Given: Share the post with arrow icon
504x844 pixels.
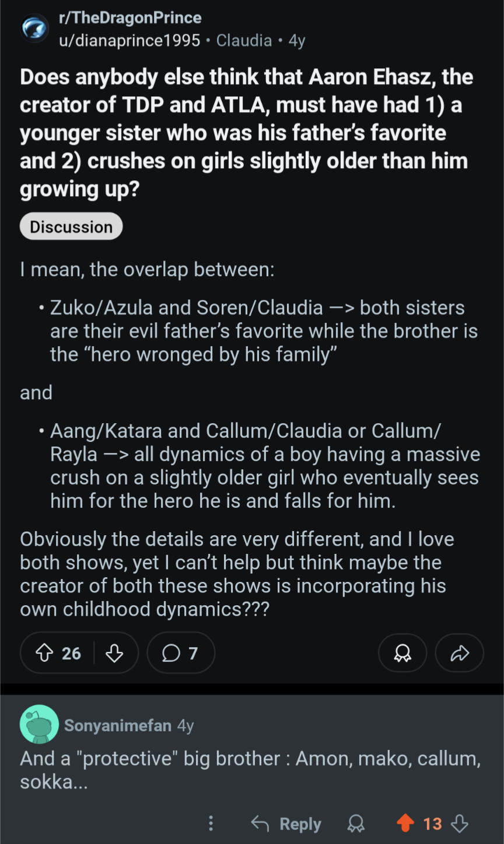Looking at the screenshot, I should tap(460, 653).
